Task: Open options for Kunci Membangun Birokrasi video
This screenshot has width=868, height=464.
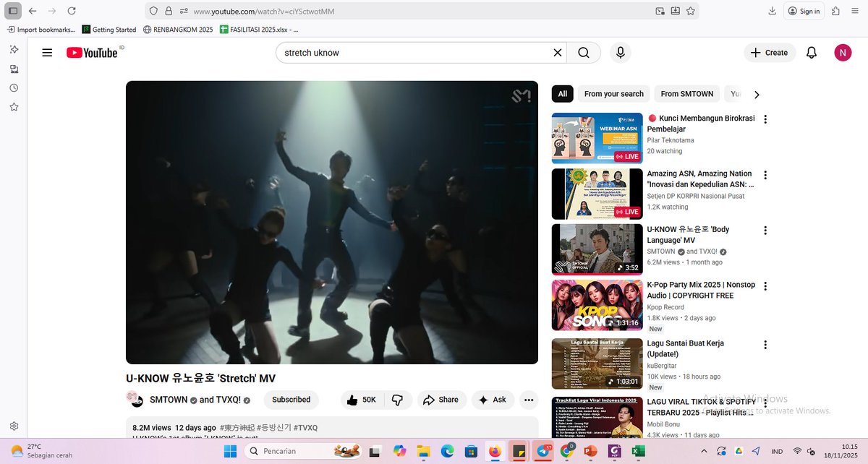Action: 765,119
